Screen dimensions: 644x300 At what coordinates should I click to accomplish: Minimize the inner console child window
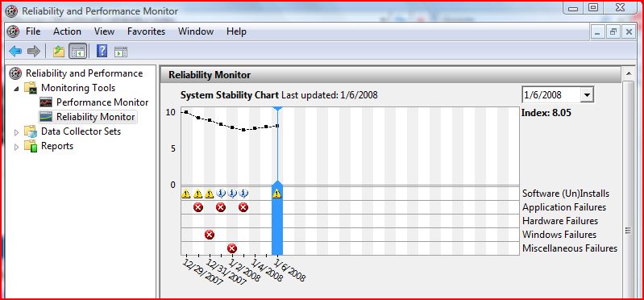[x=597, y=31]
